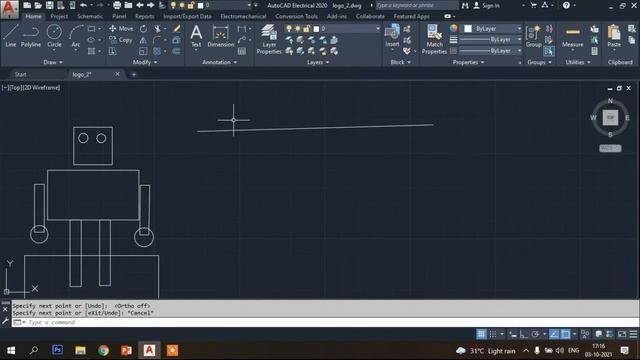Open the ByLayer object color dropdown
The image size is (640, 360).
coord(492,29)
